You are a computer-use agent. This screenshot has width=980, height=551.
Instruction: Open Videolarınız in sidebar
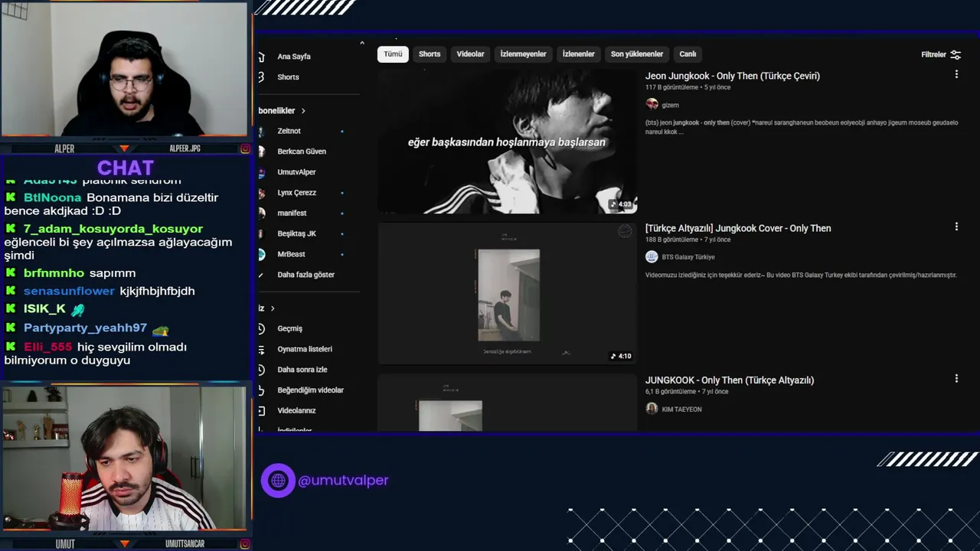[x=296, y=411]
